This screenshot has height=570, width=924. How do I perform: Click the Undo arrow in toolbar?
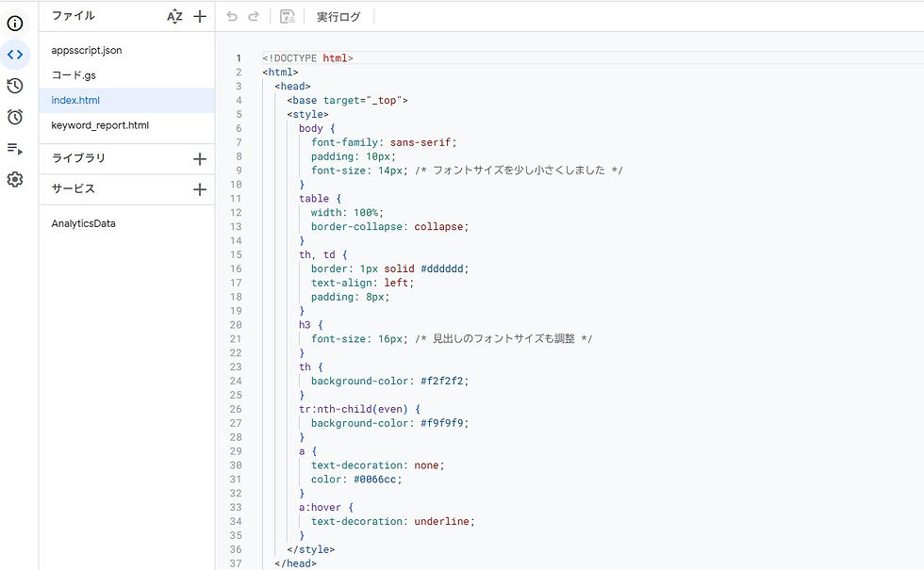pos(232,17)
